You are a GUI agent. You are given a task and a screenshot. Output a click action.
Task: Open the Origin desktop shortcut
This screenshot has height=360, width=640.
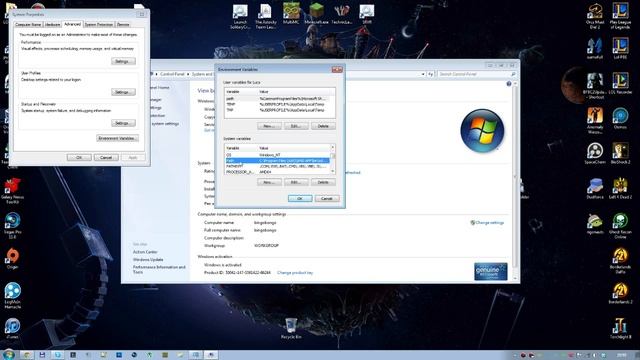tap(12, 259)
